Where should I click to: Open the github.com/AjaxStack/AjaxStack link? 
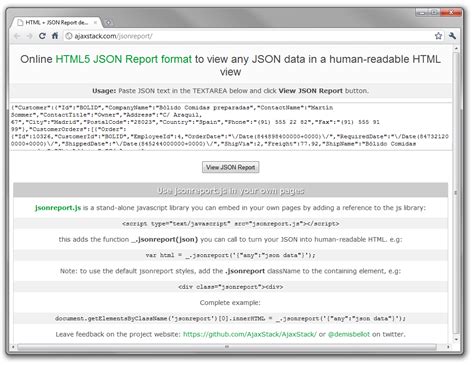[x=250, y=334]
